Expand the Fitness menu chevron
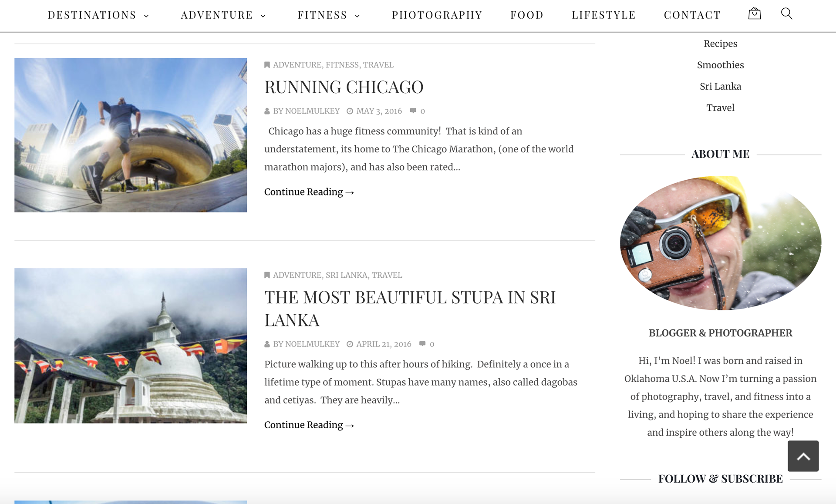 pos(357,16)
